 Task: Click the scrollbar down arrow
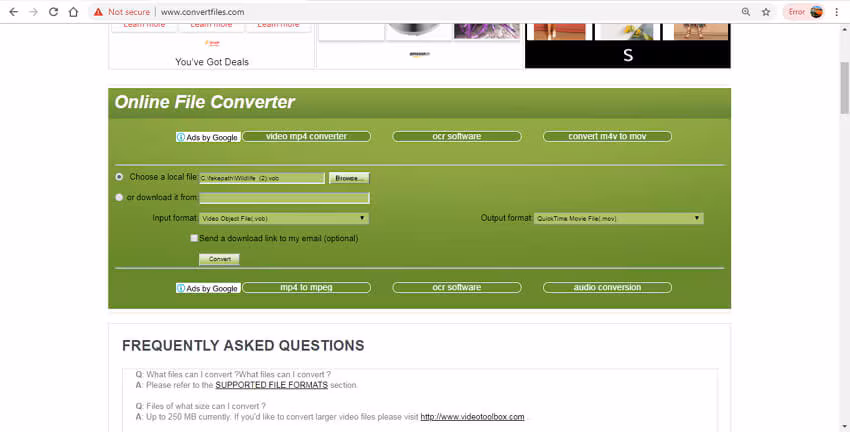coord(845,427)
